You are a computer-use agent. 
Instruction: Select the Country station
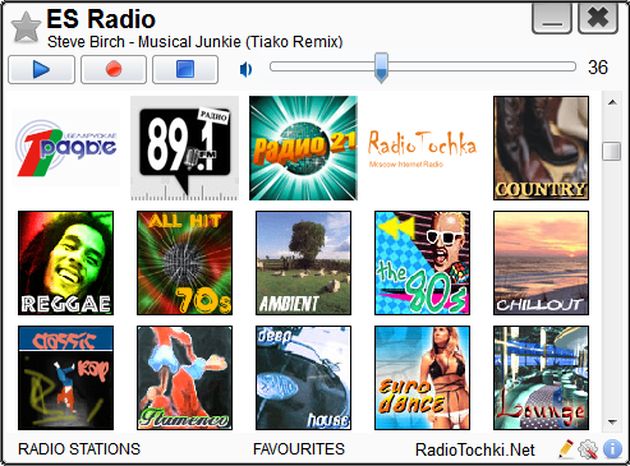coord(541,148)
